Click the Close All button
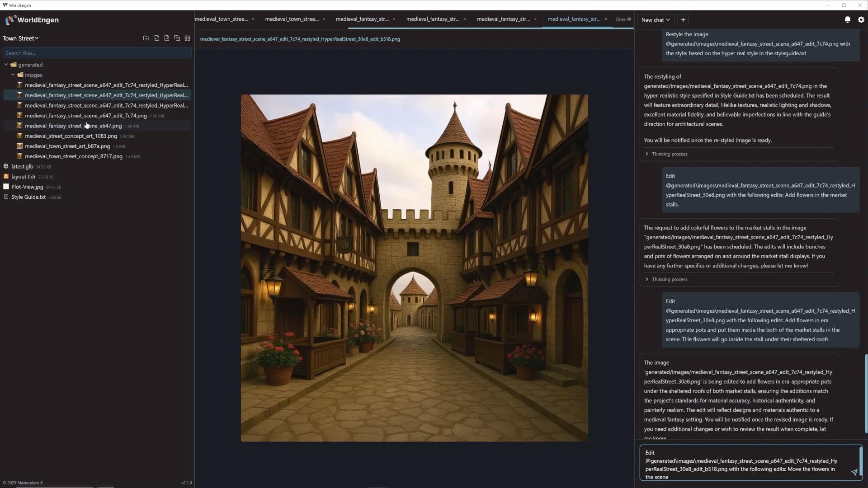 [623, 19]
